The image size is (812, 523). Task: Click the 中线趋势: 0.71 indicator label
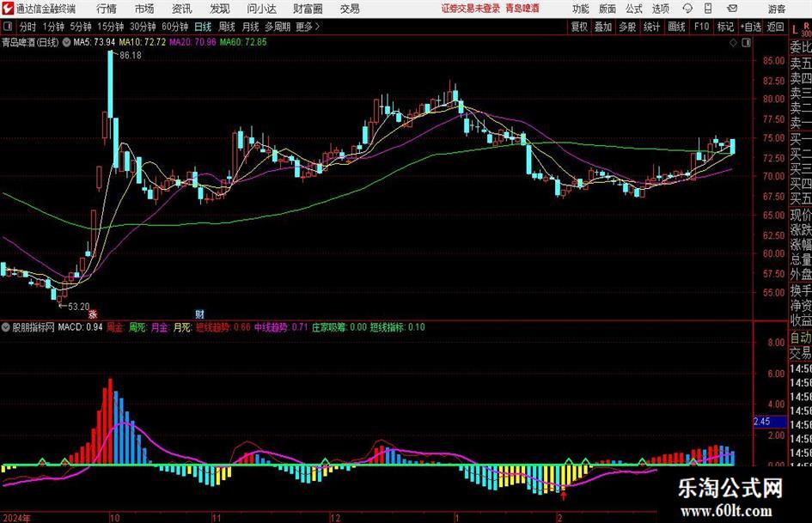pos(281,327)
